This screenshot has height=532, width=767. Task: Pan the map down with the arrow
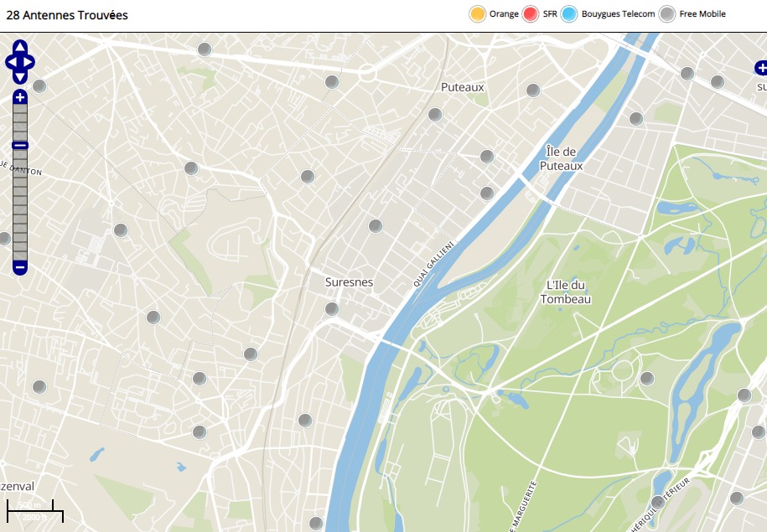pos(20,77)
